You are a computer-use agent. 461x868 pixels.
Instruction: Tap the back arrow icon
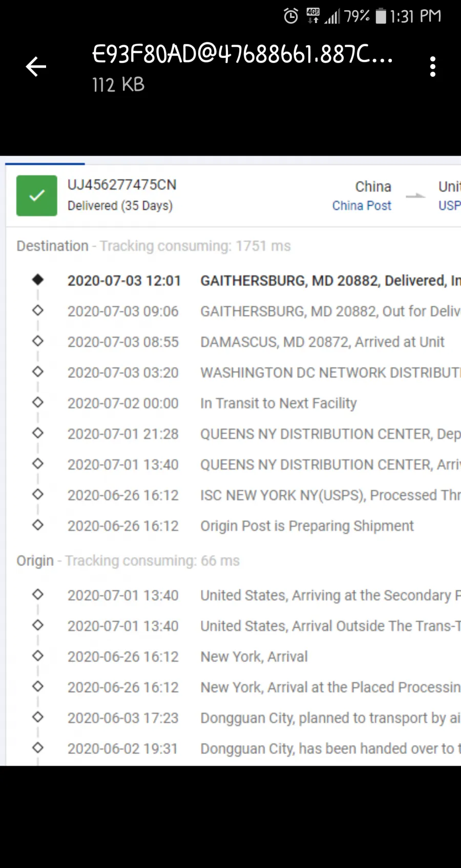[36, 67]
